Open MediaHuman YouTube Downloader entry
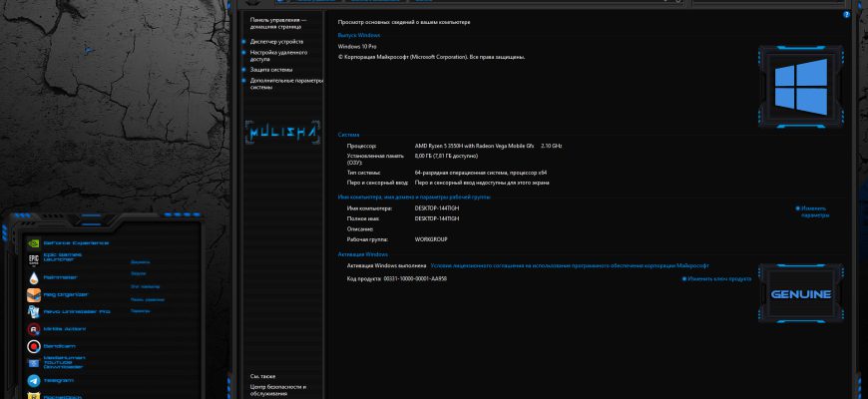This screenshot has height=399, width=868. 57,363
